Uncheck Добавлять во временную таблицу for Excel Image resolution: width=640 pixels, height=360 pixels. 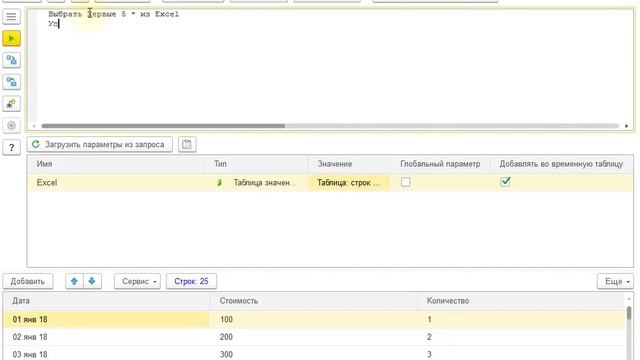tap(505, 182)
